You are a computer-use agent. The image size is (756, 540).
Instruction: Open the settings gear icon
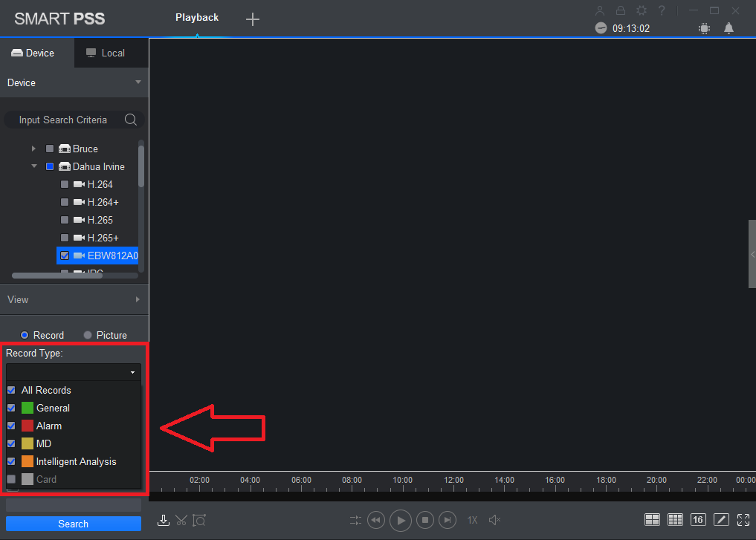(642, 10)
